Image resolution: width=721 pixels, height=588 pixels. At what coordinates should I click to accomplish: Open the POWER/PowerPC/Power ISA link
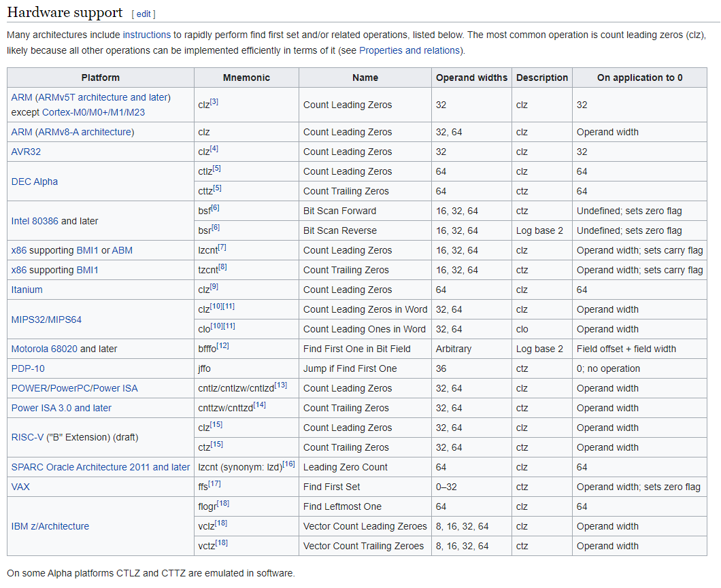(75, 389)
